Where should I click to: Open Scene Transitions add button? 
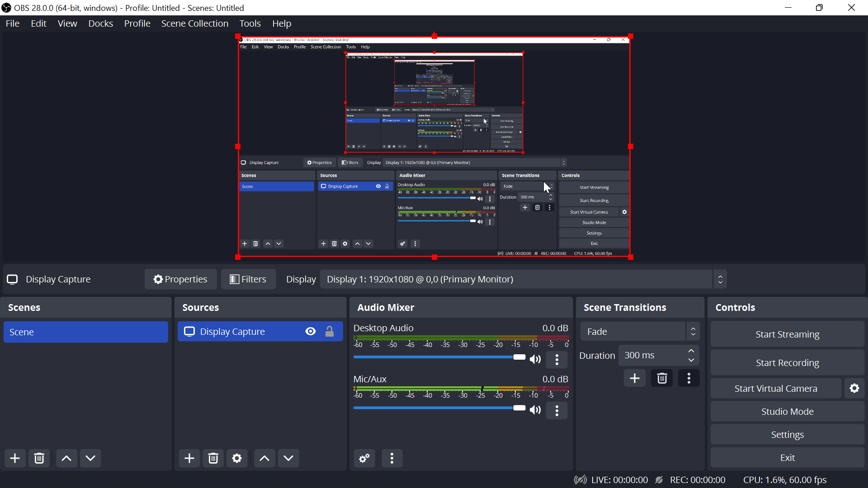[x=634, y=378]
